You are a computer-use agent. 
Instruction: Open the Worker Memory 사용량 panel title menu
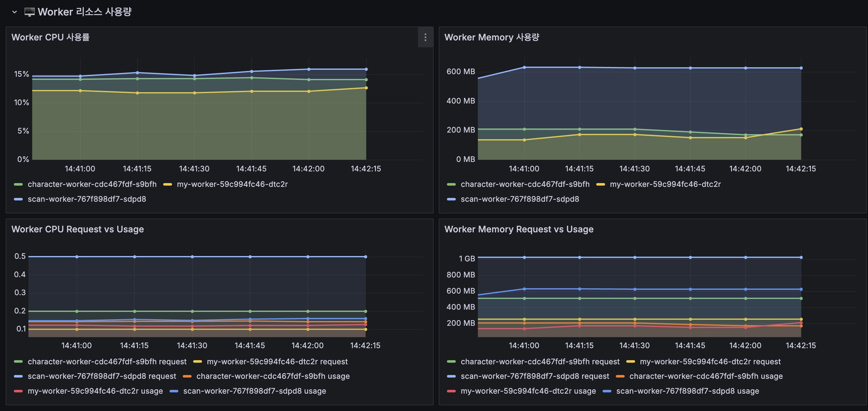click(492, 37)
